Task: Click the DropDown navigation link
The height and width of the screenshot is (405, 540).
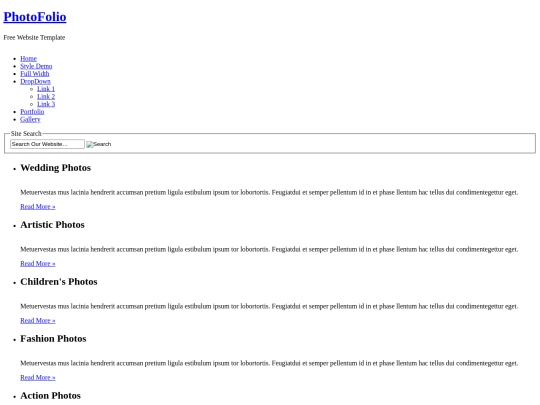Action: (x=35, y=81)
